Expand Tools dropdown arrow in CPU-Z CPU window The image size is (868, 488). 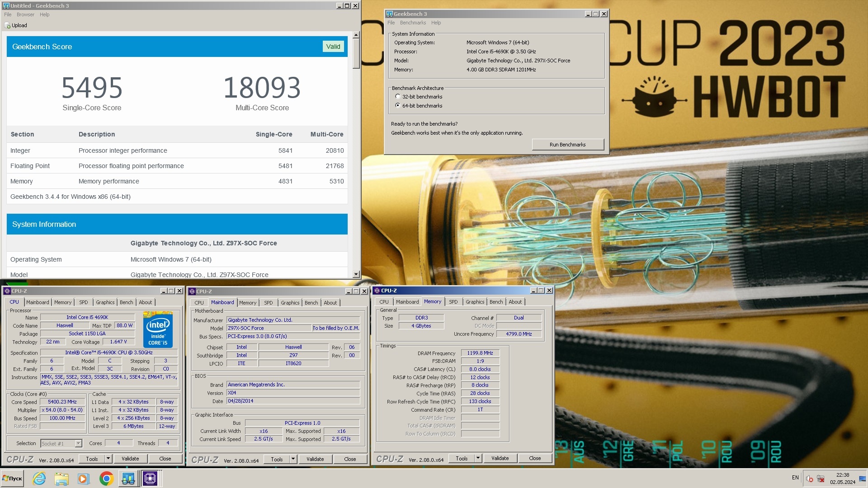108,459
